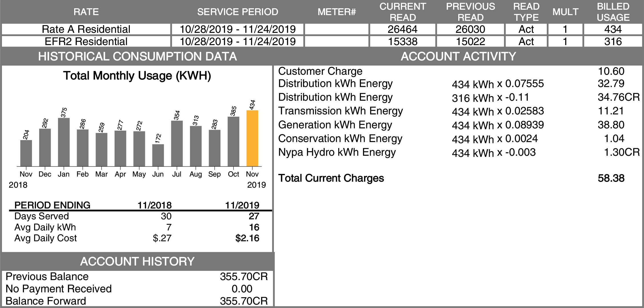Click the Customer Charge line item
The width and height of the screenshot is (644, 308).
tap(320, 71)
